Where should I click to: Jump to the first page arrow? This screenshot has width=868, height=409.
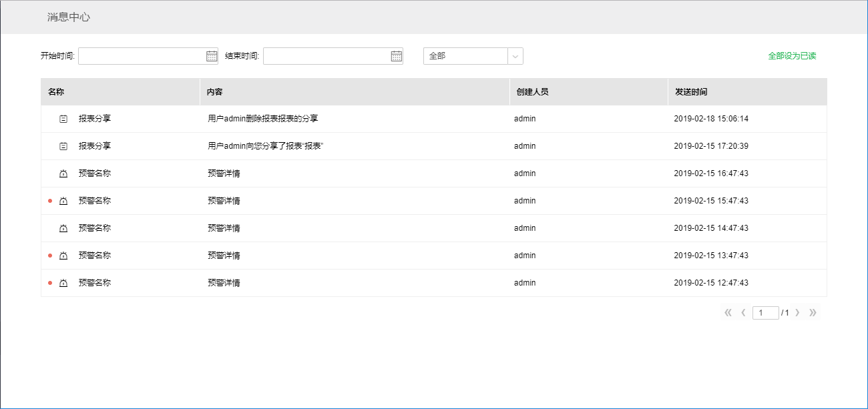728,313
